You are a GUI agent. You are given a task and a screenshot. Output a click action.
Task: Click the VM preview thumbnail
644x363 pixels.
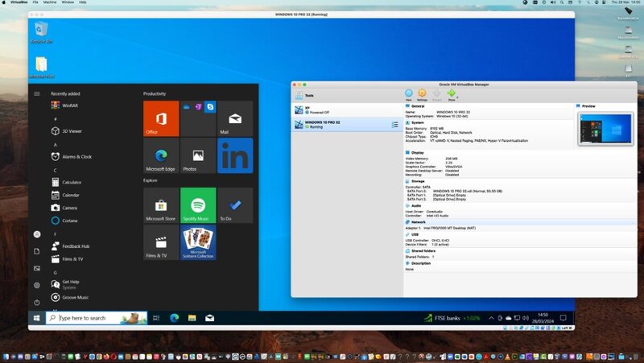[x=605, y=129]
